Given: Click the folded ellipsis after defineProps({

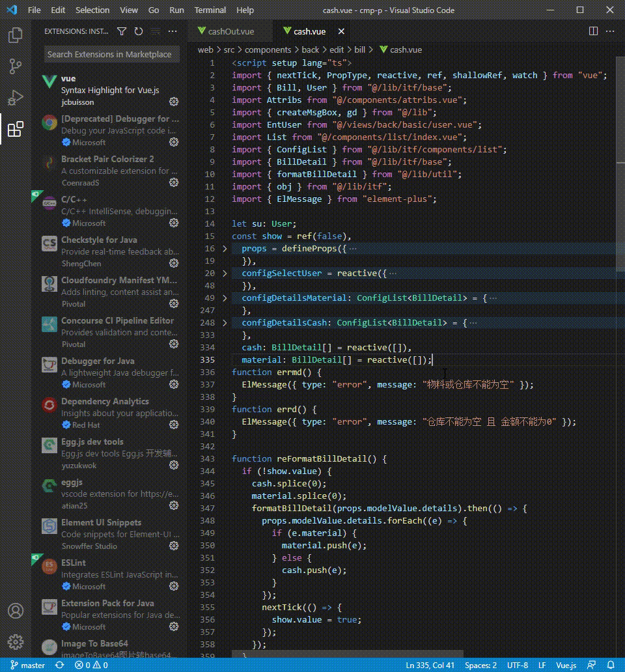Looking at the screenshot, I should point(353,249).
